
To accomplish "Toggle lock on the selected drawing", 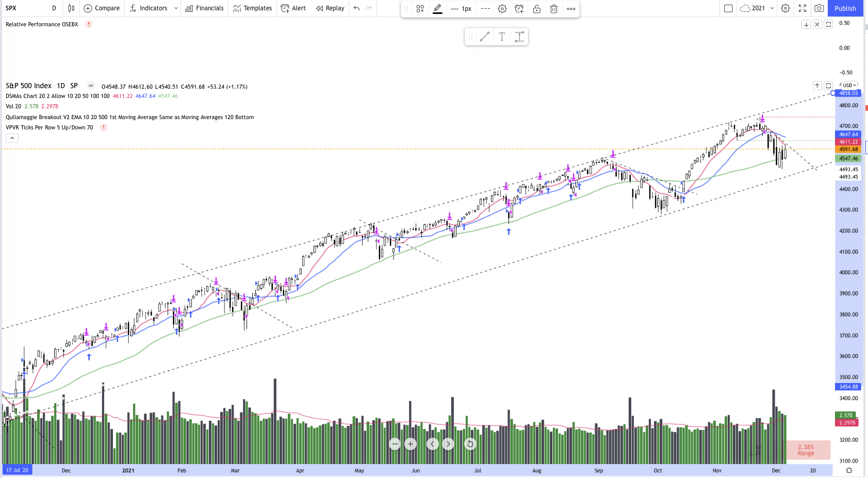I will (536, 9).
